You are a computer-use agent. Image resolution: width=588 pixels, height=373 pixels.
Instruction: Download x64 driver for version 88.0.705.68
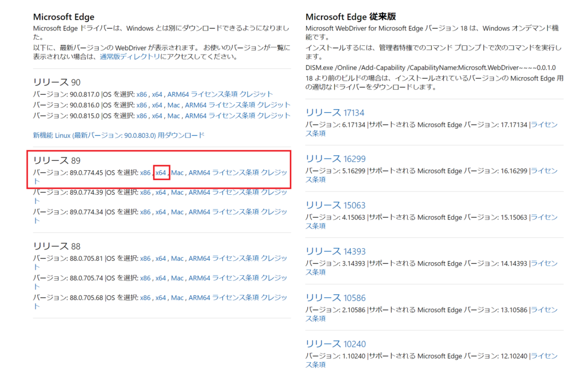click(x=161, y=298)
